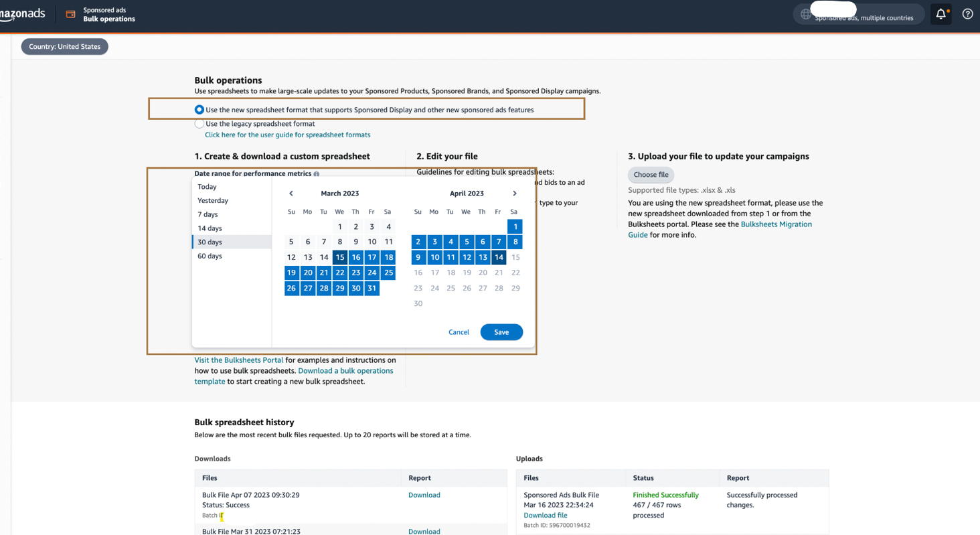
Task: Download the Apr 07 2023 bulk file
Action: [x=424, y=495]
